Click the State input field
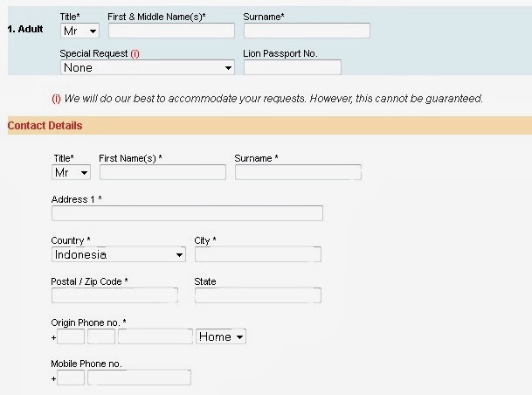532x395 pixels. pos(258,295)
